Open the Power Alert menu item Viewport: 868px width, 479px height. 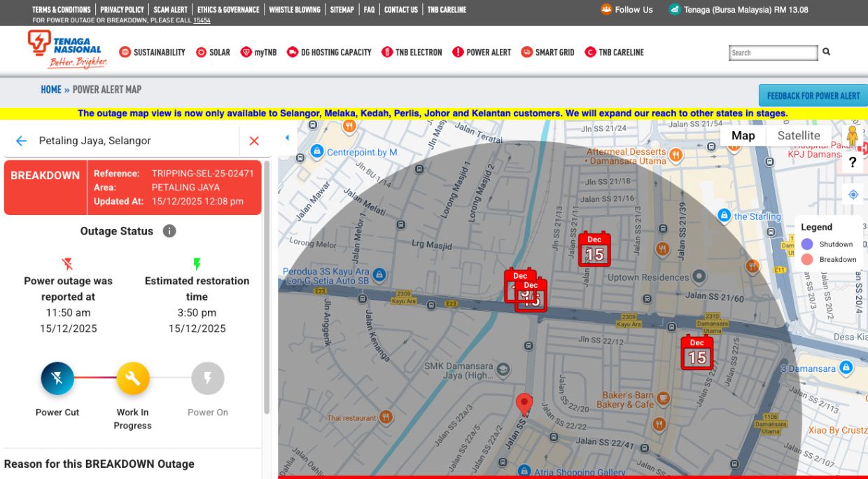click(x=482, y=52)
